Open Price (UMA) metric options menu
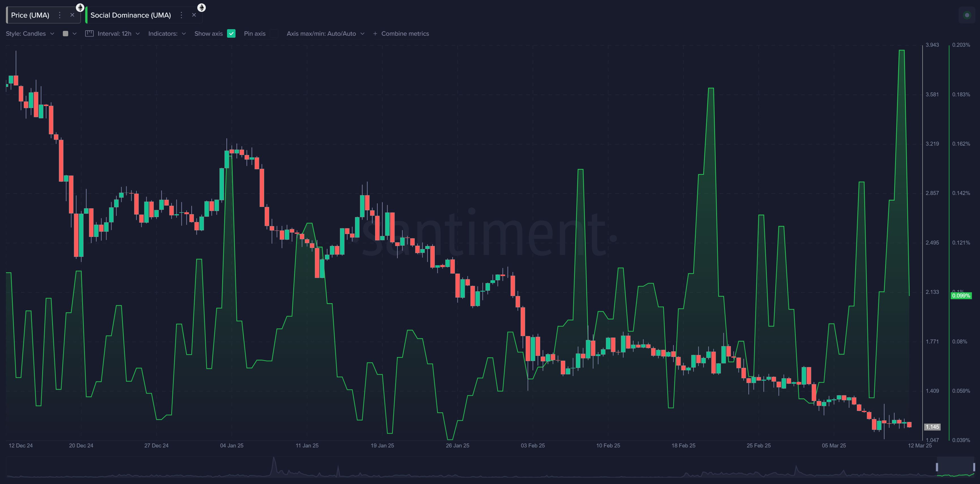 (59, 15)
